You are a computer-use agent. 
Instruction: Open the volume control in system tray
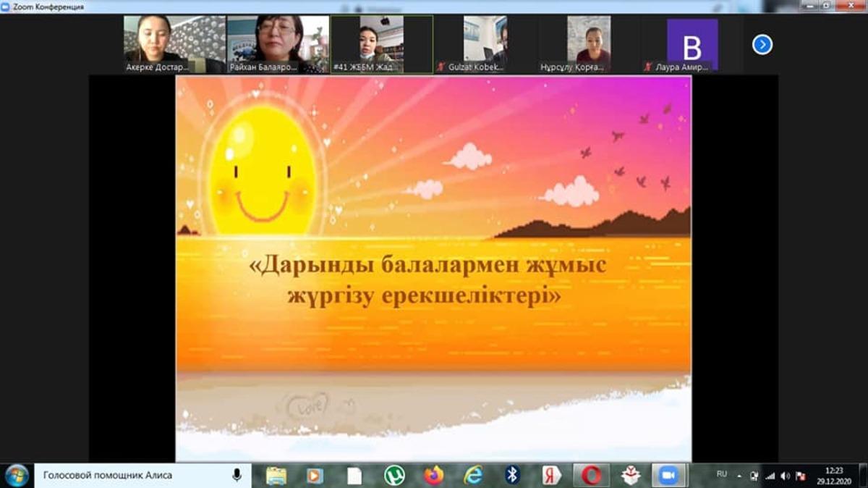pos(785,476)
